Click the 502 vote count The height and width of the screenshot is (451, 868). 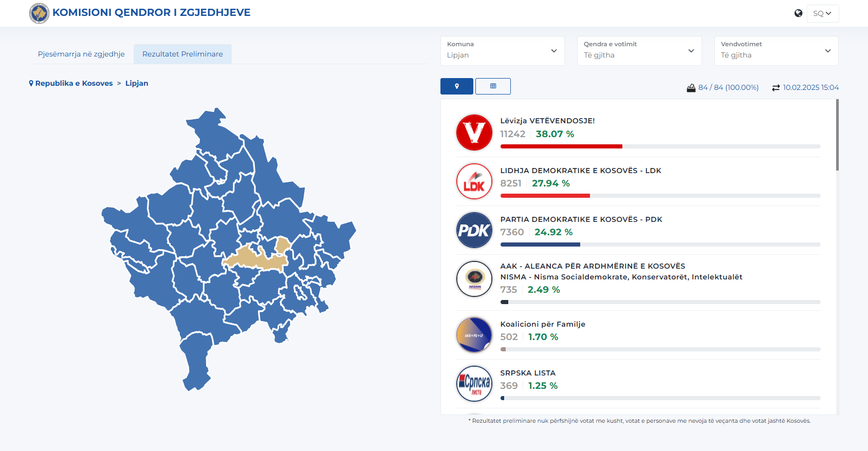(x=509, y=337)
